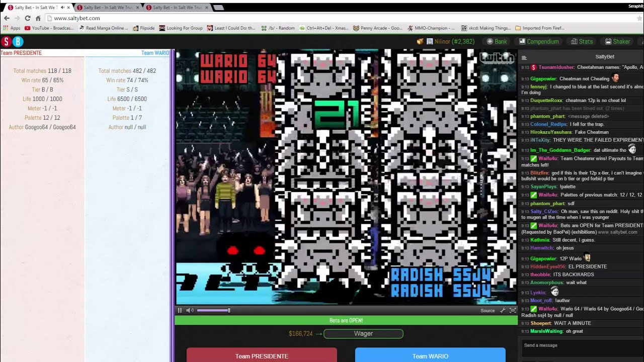Open a new browser tab
644x362 pixels.
tap(218, 8)
